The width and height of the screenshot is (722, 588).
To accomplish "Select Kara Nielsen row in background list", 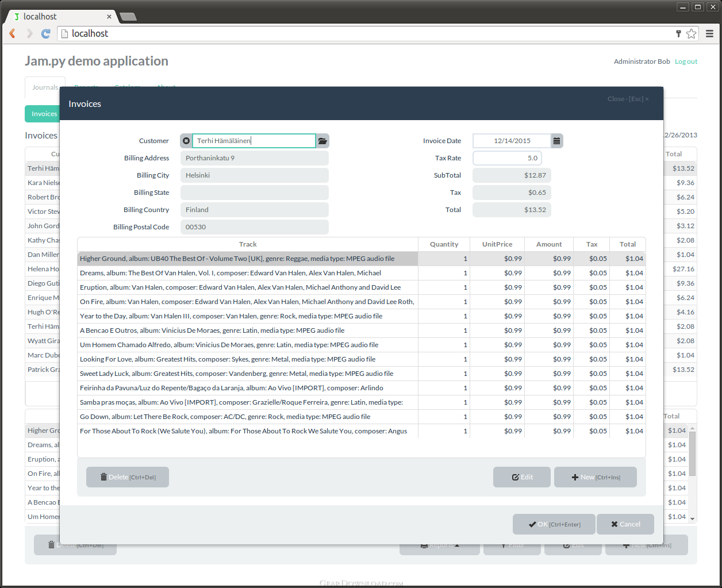I will pos(43,183).
